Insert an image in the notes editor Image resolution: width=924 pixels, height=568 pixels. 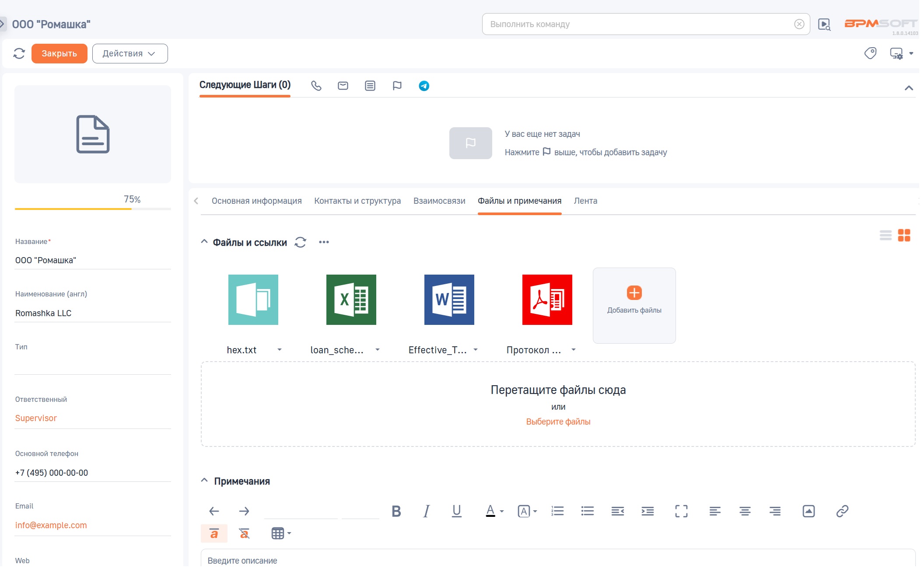coord(808,511)
